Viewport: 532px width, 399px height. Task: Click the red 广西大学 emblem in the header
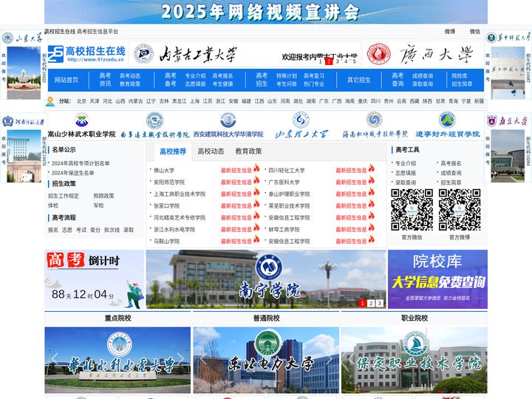[x=378, y=54]
